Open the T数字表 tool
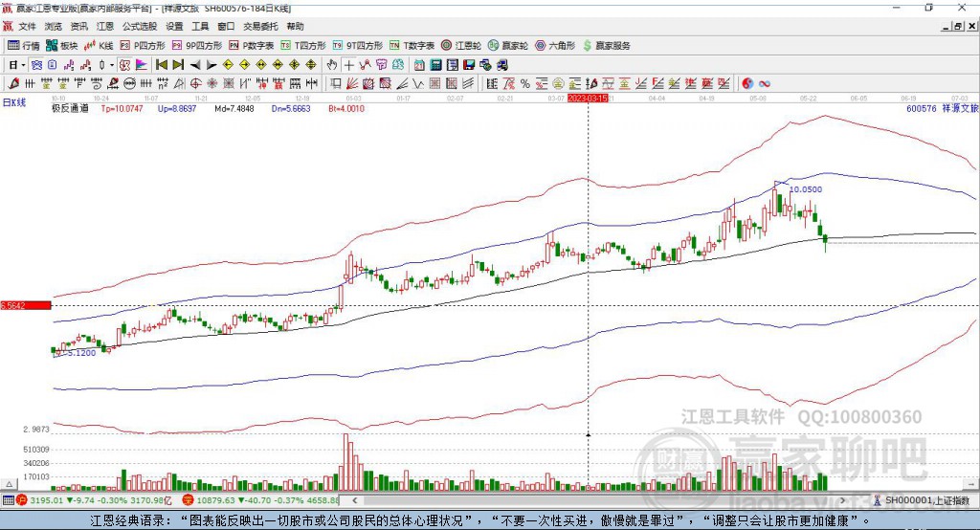The image size is (980, 530). (412, 46)
